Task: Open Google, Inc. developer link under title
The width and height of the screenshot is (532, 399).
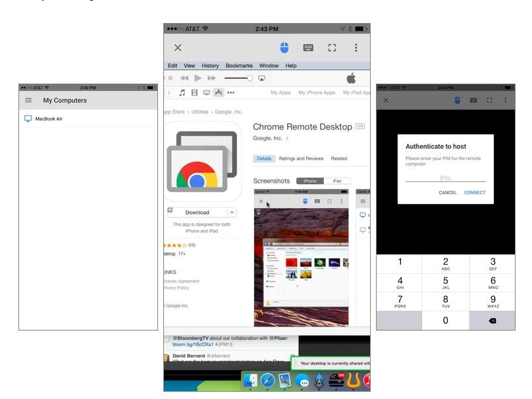Action: click(x=271, y=138)
